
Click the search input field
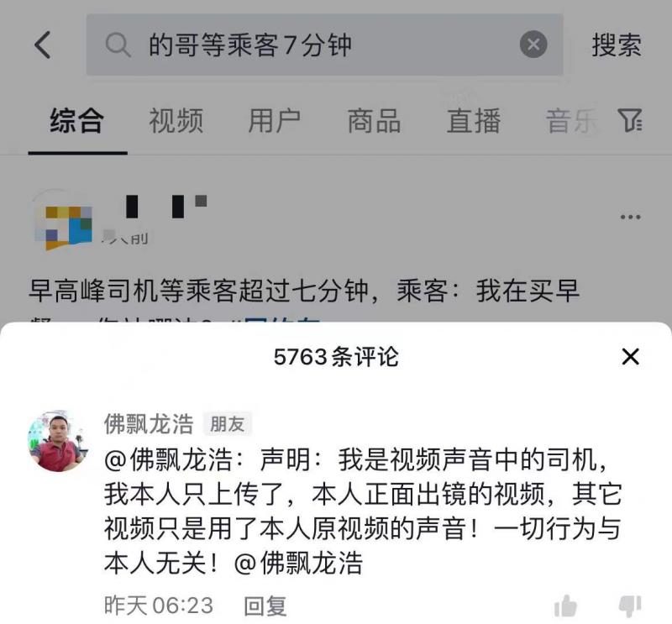324,45
